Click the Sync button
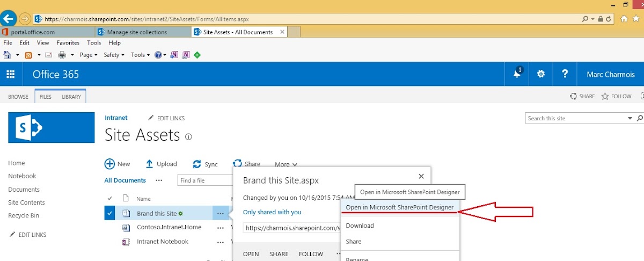The width and height of the screenshot is (644, 261). (x=205, y=164)
